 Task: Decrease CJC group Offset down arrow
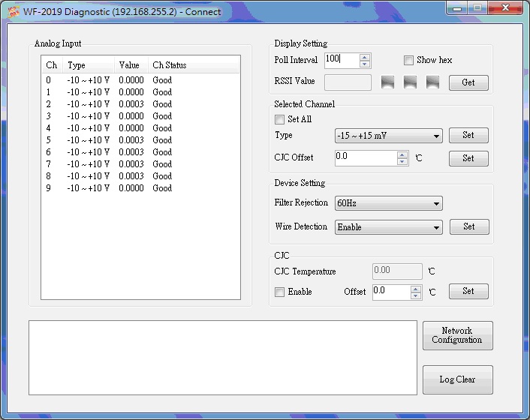click(415, 296)
